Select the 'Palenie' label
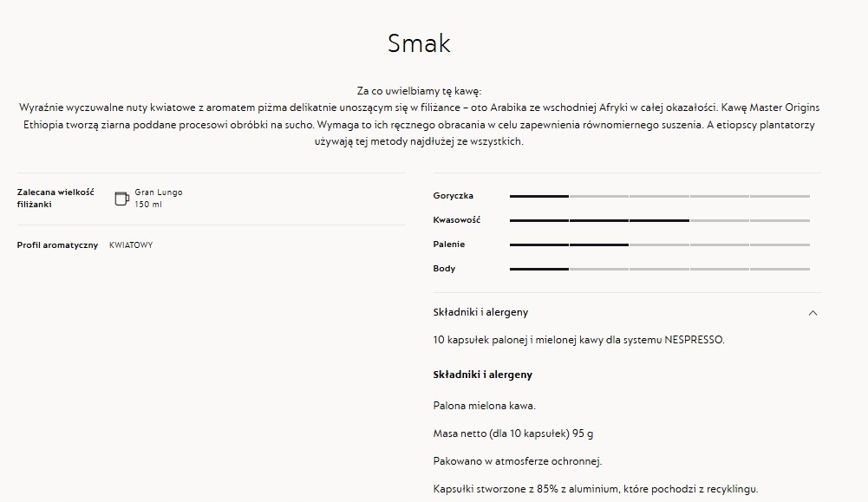 450,244
